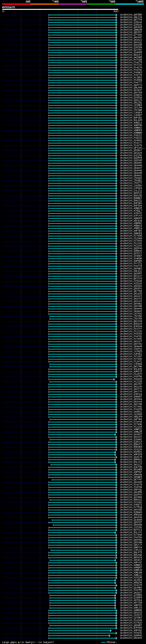This screenshot has width=146, height=644.
Task: Click hit label UniRef100_P14275
Action: click(131, 63)
